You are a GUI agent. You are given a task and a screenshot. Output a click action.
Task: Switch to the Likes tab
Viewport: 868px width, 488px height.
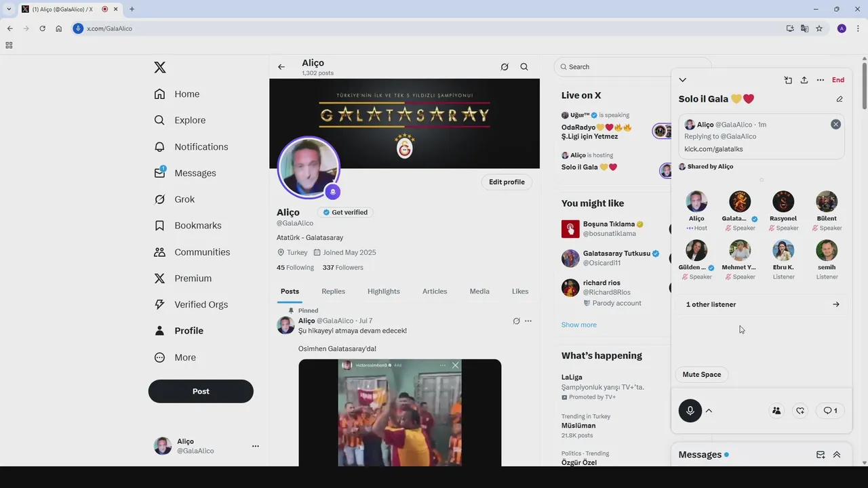(520, 291)
